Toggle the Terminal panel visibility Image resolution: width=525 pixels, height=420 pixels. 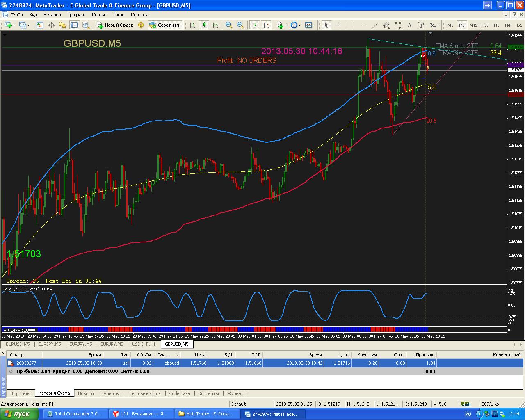74,25
